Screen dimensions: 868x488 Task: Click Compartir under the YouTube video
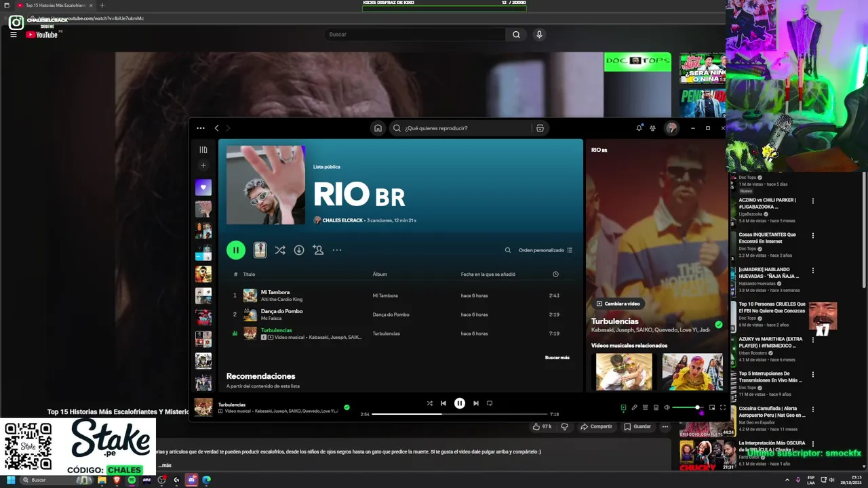point(596,426)
